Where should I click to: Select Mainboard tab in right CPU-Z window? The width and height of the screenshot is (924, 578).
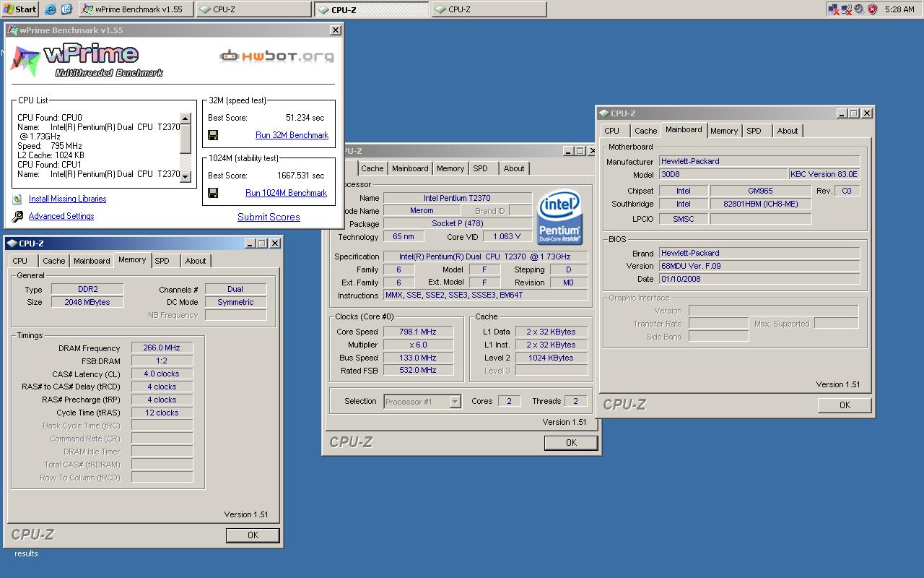click(x=684, y=129)
